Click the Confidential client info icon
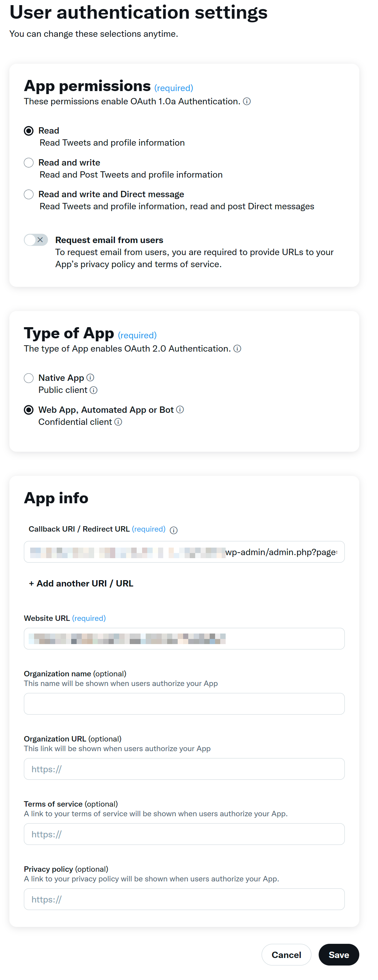 click(x=118, y=422)
